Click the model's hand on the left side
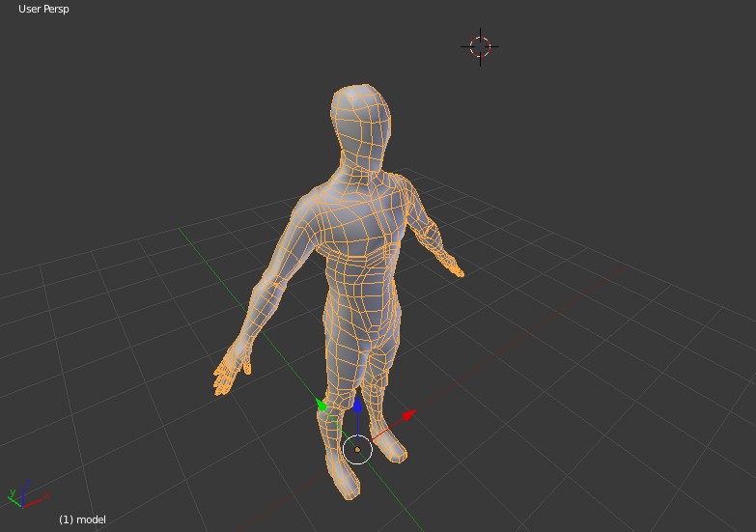 228,373
